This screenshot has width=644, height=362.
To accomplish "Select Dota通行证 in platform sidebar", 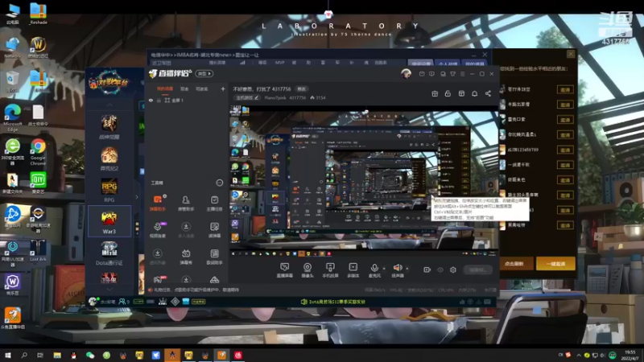I will (x=109, y=253).
